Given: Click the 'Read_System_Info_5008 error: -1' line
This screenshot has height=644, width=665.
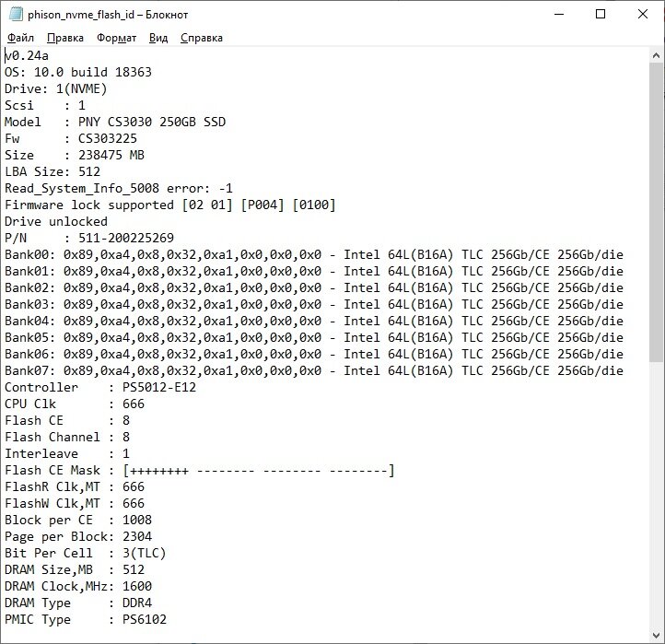Looking at the screenshot, I should point(119,188).
